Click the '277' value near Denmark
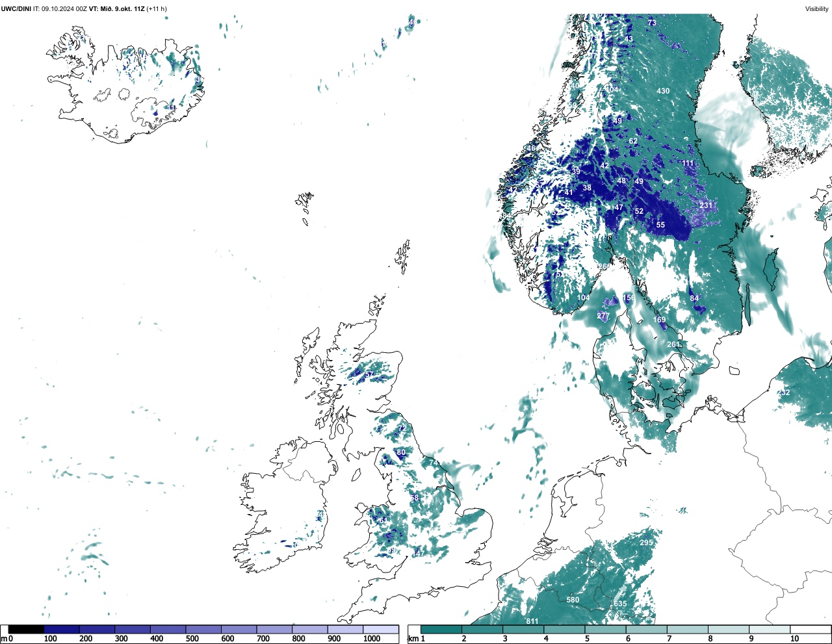 tap(603, 316)
